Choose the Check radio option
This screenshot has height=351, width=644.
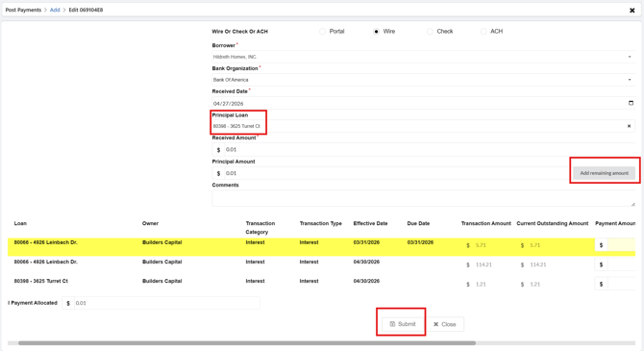pos(430,31)
